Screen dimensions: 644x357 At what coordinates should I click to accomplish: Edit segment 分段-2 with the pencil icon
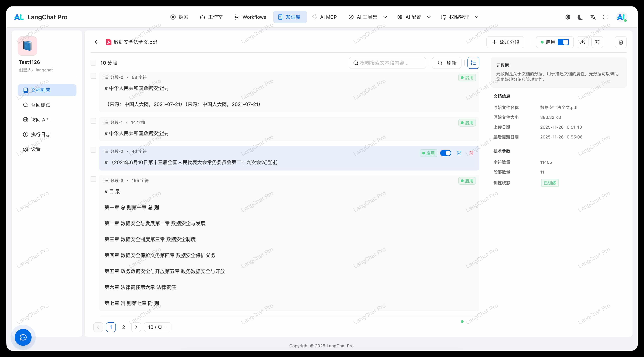tap(459, 153)
